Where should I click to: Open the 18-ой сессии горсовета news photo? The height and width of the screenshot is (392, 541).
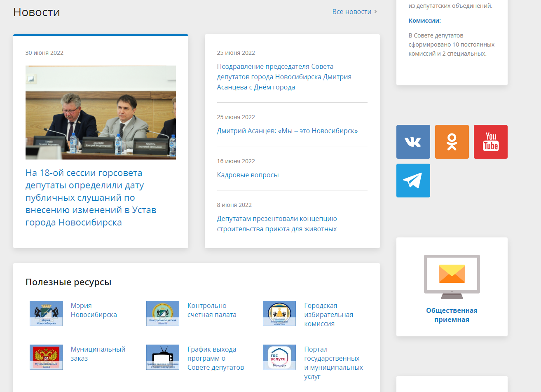[x=101, y=112]
